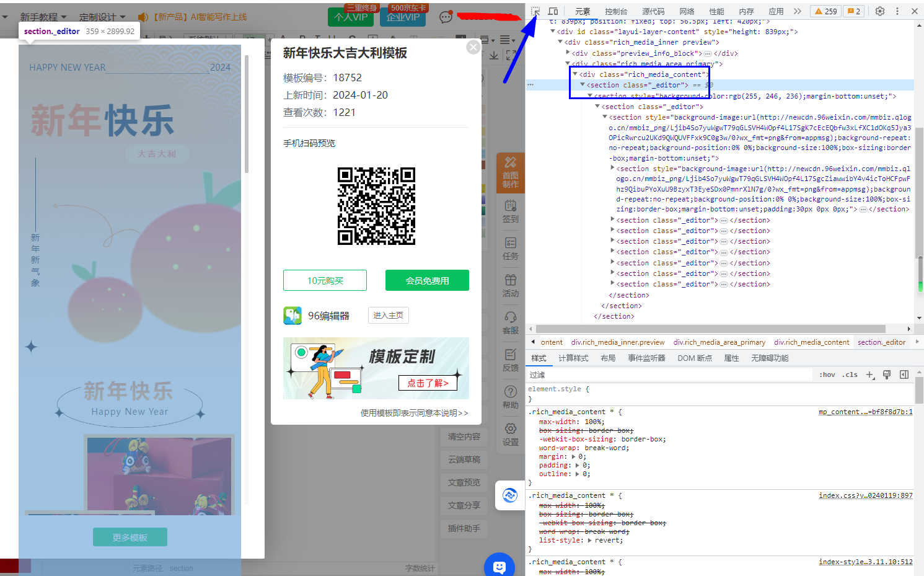The width and height of the screenshot is (924, 576).
Task: Toggle the computed styles sidebar icon
Action: [904, 374]
